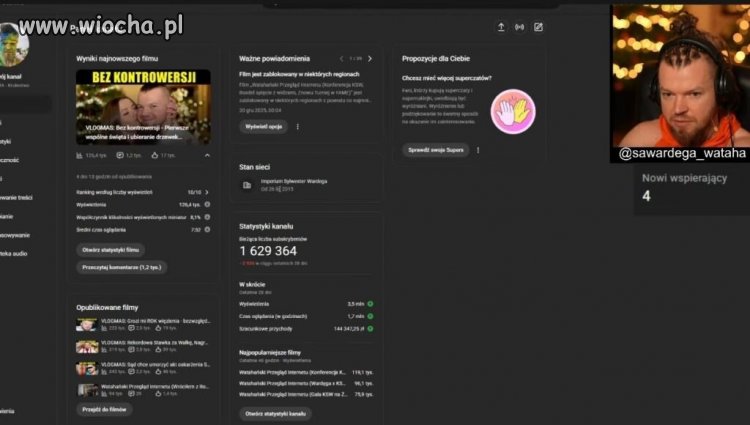Go to previous notification with the left arrow
Viewport: 750px width, 425px height.
point(341,58)
